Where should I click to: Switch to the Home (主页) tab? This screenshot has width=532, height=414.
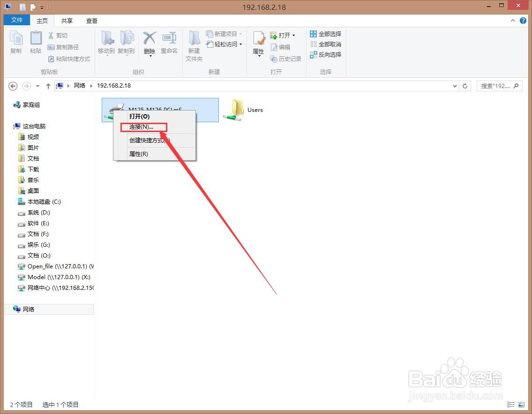42,21
